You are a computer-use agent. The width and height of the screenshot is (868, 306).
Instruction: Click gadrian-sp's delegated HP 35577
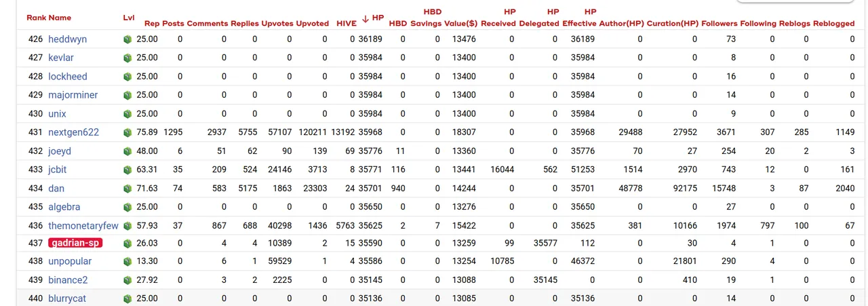click(x=545, y=243)
